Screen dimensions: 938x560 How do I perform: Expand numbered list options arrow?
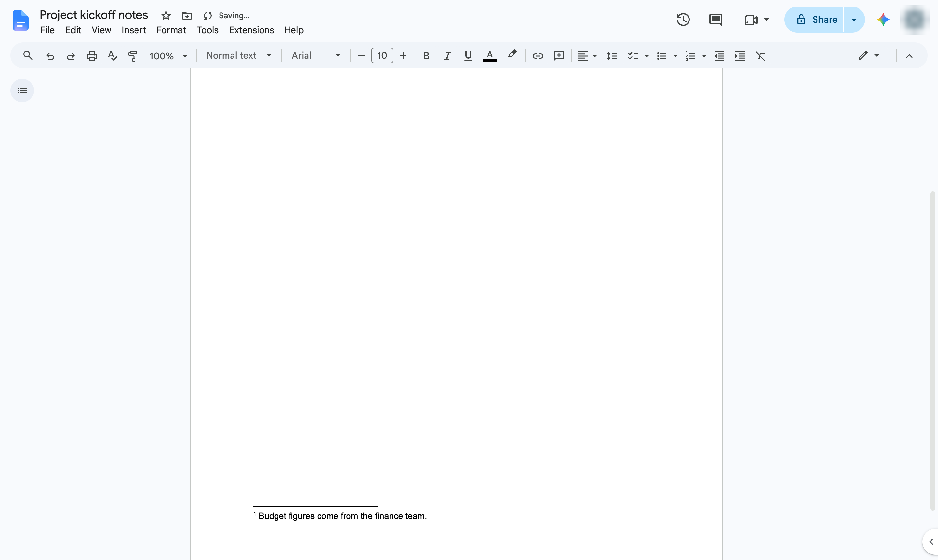[704, 56]
